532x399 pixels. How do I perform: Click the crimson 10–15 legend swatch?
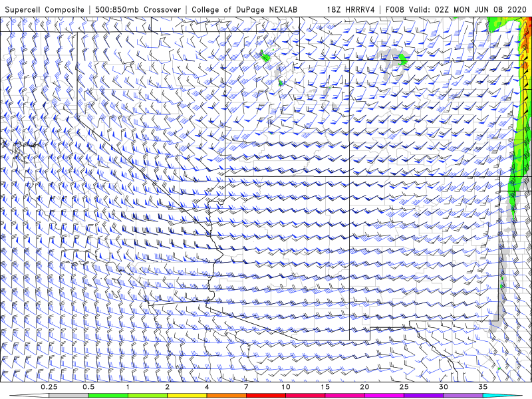[305, 396]
